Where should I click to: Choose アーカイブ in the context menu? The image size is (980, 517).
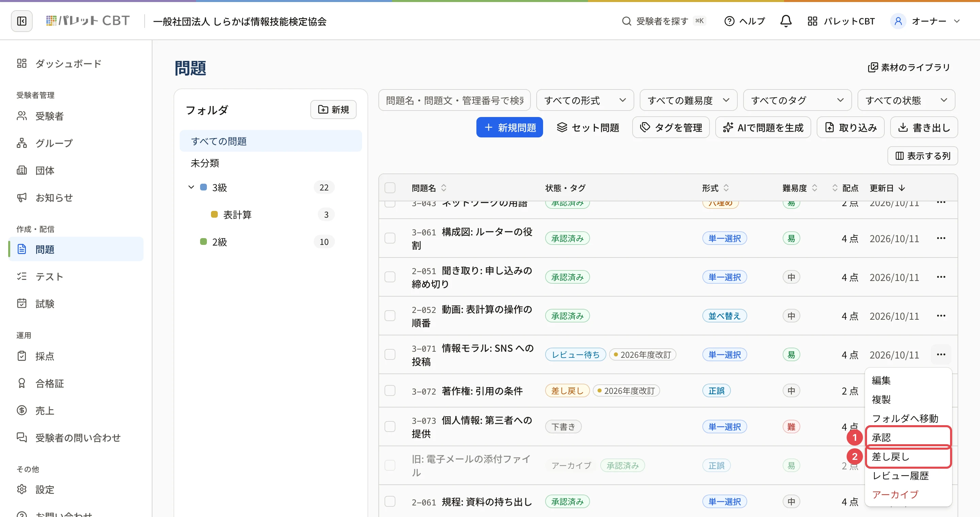pyautogui.click(x=909, y=495)
